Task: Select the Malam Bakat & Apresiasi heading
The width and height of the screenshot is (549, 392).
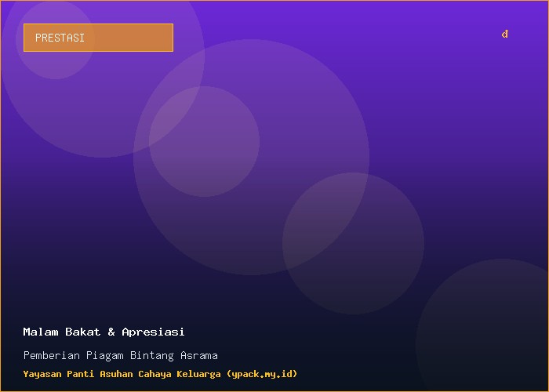Action: 104,332
